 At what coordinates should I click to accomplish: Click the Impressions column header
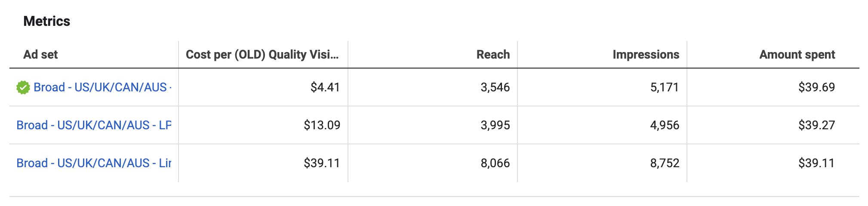click(x=646, y=54)
